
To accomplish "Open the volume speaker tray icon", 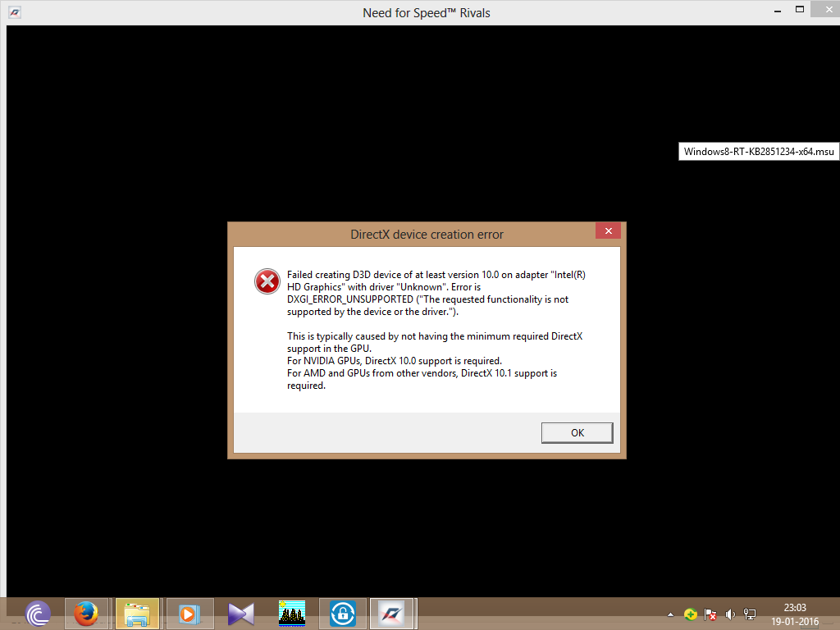I will coord(729,614).
